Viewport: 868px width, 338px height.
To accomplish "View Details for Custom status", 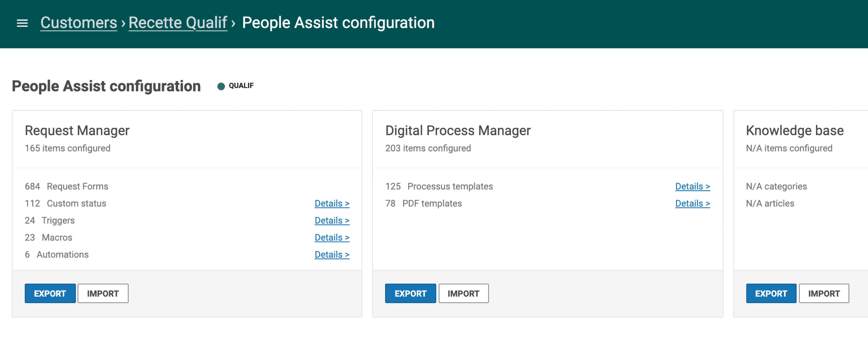I will [x=332, y=203].
